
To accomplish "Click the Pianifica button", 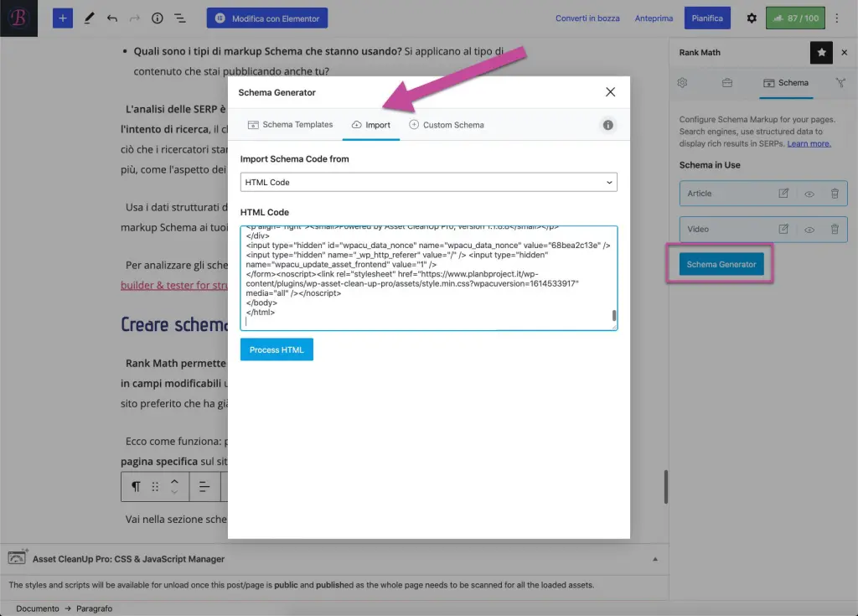I will pyautogui.click(x=707, y=18).
